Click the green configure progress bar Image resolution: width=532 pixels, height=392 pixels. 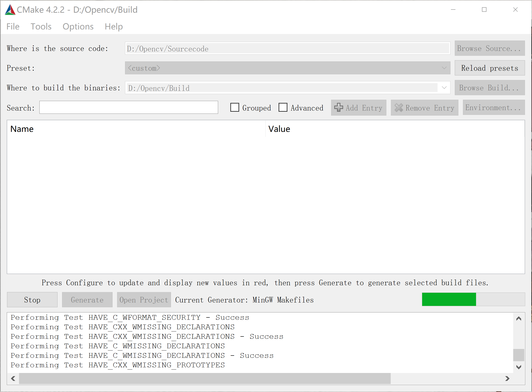pyautogui.click(x=449, y=300)
